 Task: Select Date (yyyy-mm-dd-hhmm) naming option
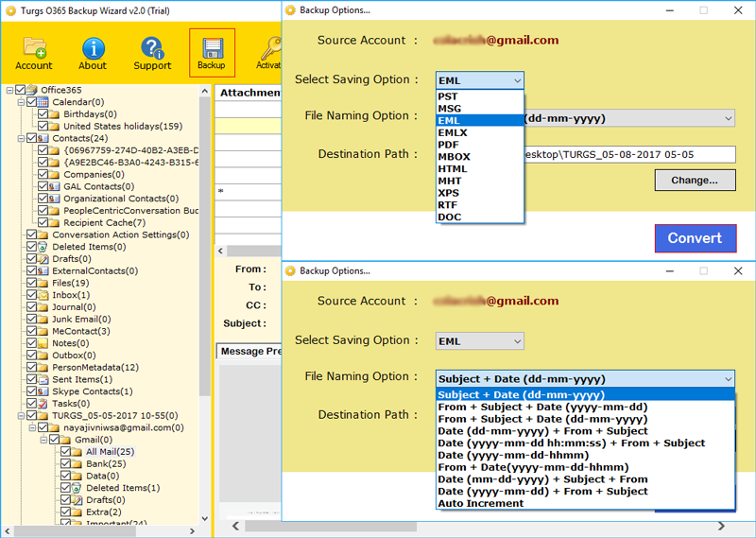[x=585, y=455]
